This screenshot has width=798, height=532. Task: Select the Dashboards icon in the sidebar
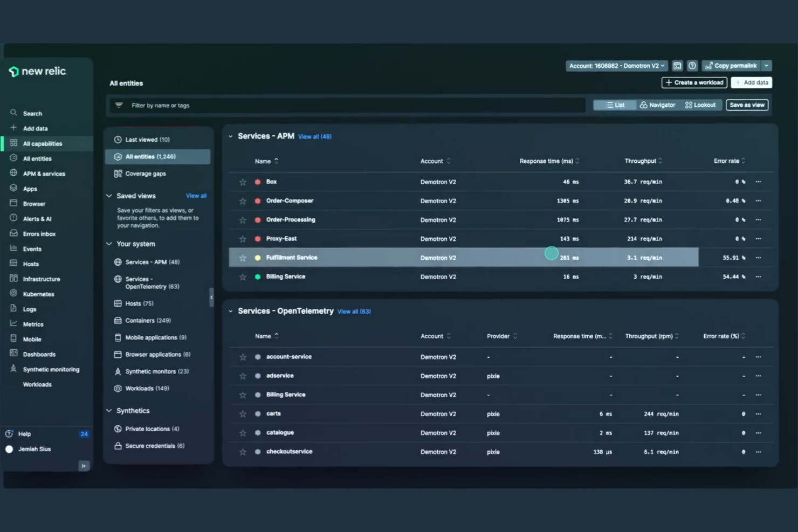point(13,354)
